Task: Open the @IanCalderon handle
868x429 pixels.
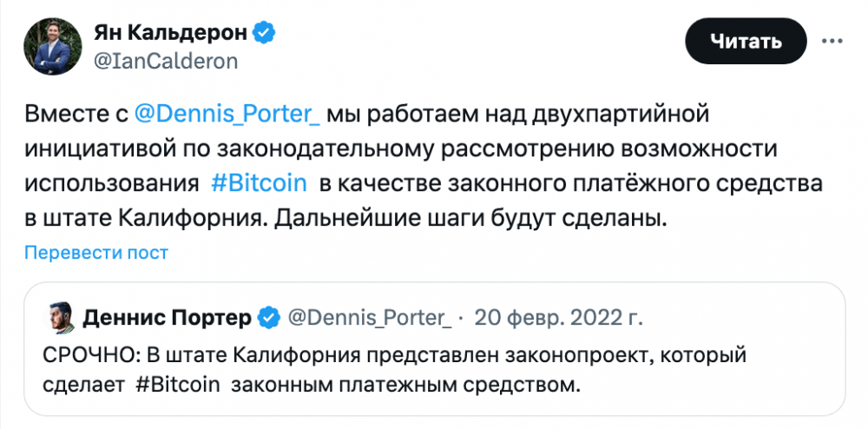Action: pos(164,61)
